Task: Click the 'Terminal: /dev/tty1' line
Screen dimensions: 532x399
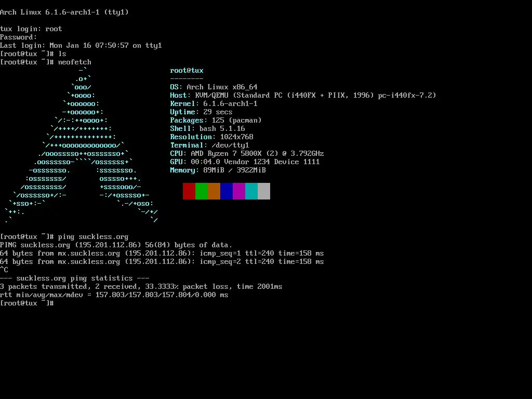Action: (210, 145)
